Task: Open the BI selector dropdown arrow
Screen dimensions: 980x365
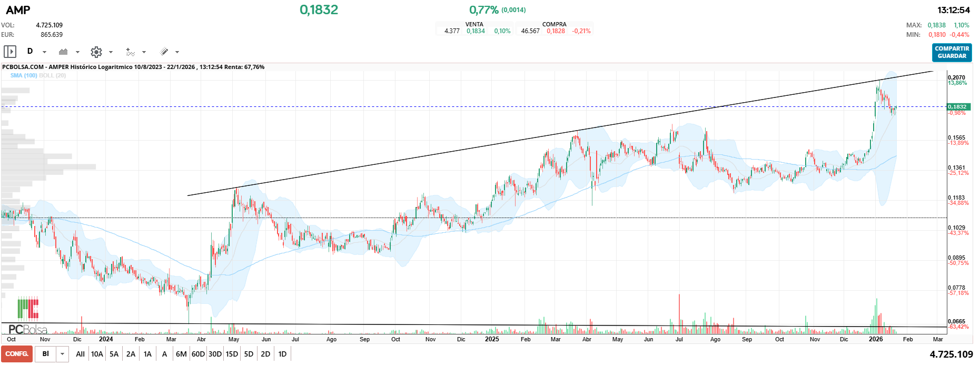Action: pos(62,354)
